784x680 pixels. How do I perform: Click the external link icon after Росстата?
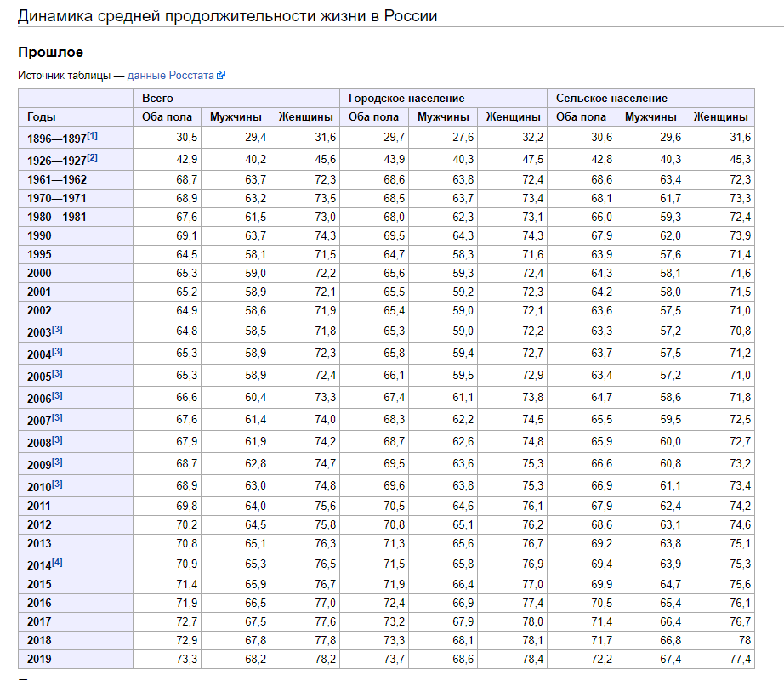point(221,75)
